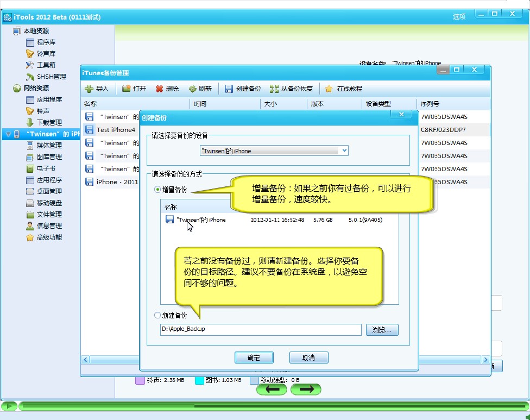Click 取消 to cancel the dialog

click(x=308, y=358)
